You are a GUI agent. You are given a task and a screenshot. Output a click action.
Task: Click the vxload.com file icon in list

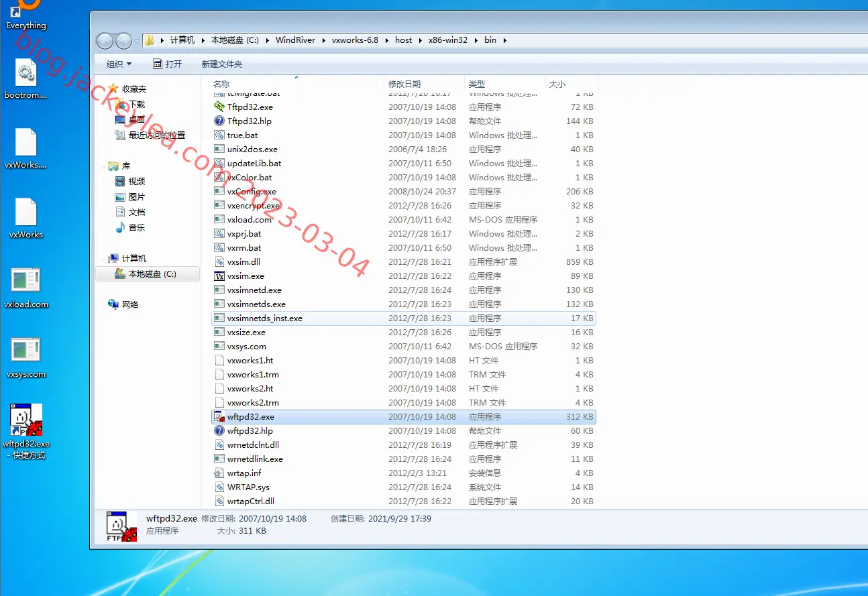coord(219,220)
